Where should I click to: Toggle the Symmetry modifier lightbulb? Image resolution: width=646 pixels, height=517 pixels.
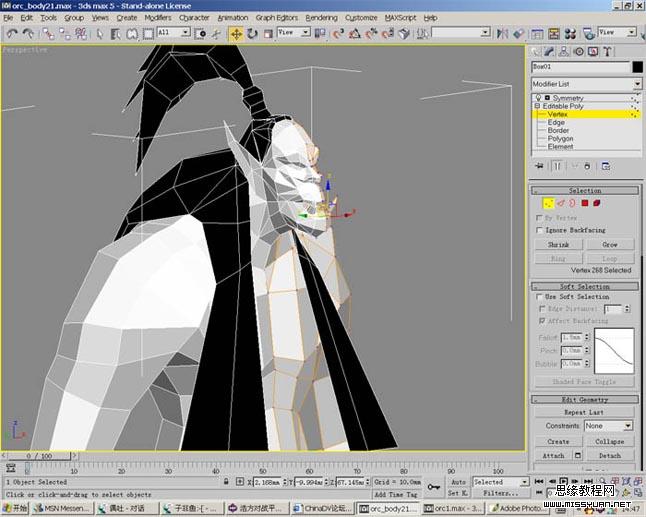pyautogui.click(x=538, y=98)
